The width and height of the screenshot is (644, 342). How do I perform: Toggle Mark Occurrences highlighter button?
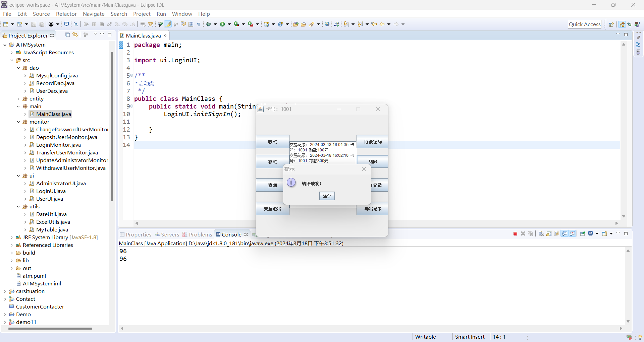click(x=168, y=24)
